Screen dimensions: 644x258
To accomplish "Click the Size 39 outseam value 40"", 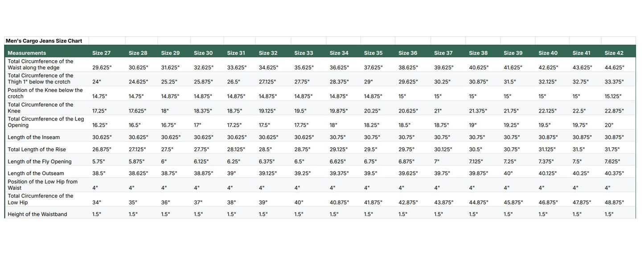I will 509,174.
